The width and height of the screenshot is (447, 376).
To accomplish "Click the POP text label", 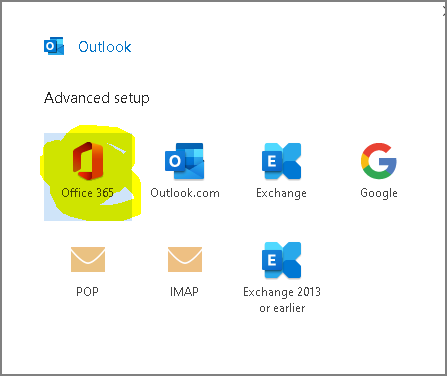I will [x=87, y=292].
